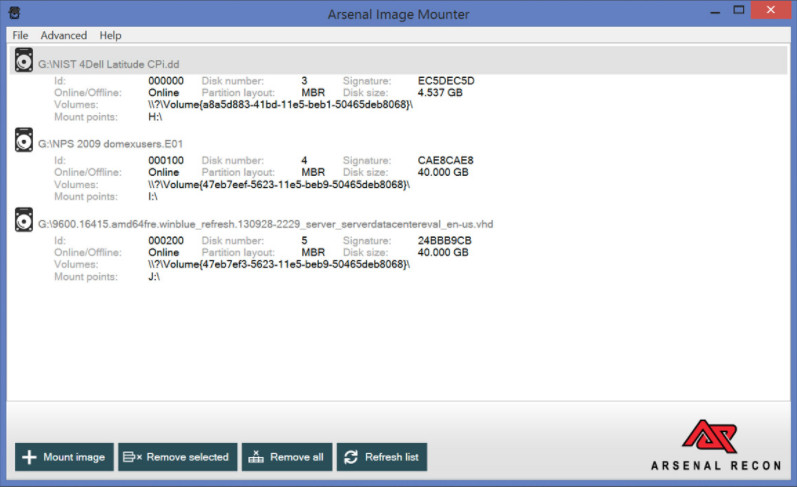The height and width of the screenshot is (487, 797).
Task: Select the winblue_refresh serverdatacentereval .vhd entry
Action: tap(265, 224)
